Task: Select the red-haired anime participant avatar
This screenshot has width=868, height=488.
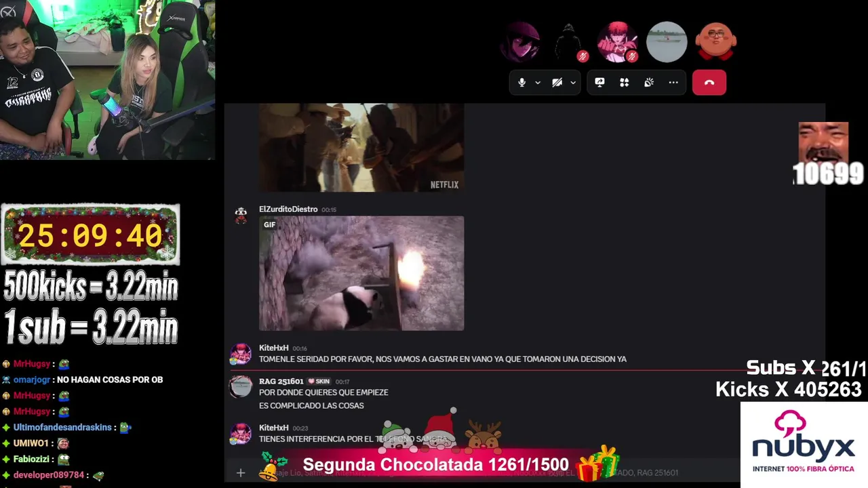Action: pyautogui.click(x=617, y=42)
